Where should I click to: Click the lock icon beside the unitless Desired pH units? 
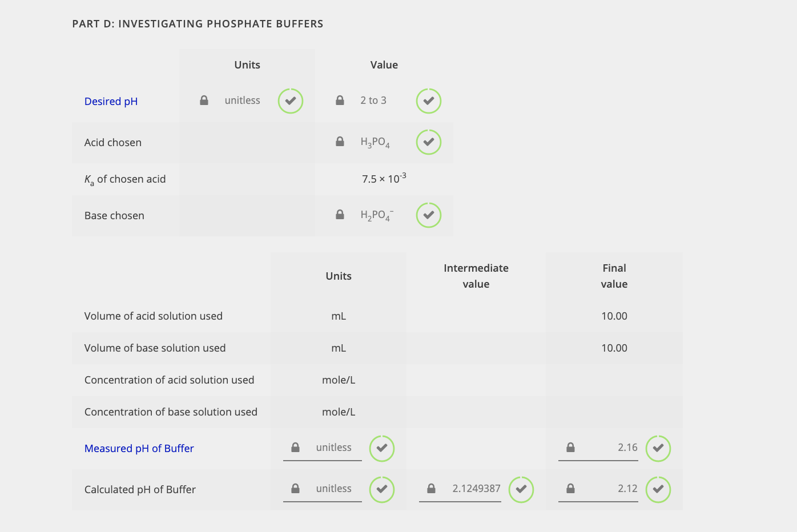pyautogui.click(x=204, y=100)
